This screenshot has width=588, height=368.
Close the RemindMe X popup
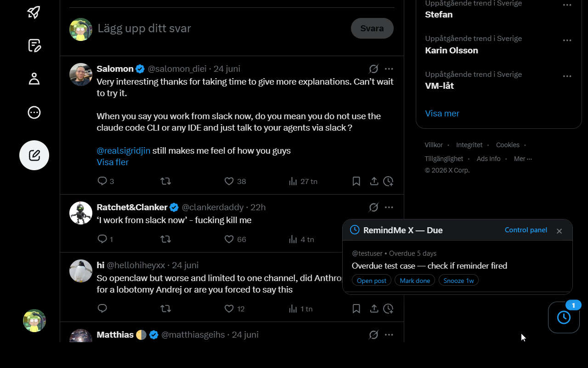(559, 231)
